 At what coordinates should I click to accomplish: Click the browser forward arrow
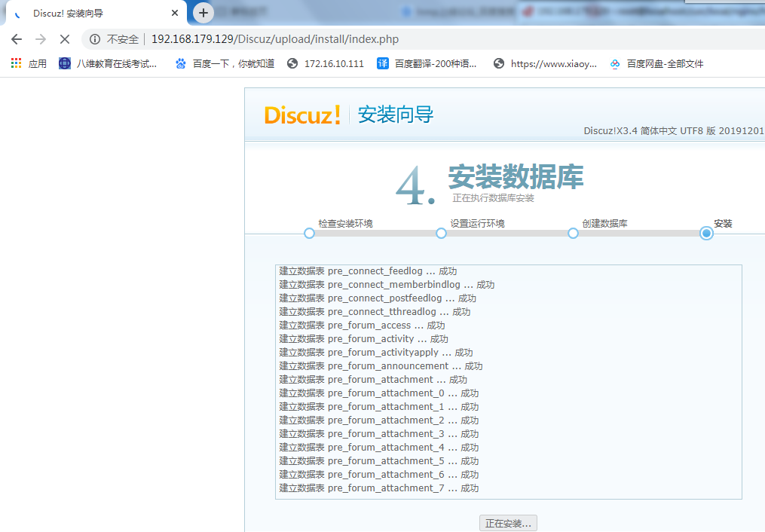(41, 39)
